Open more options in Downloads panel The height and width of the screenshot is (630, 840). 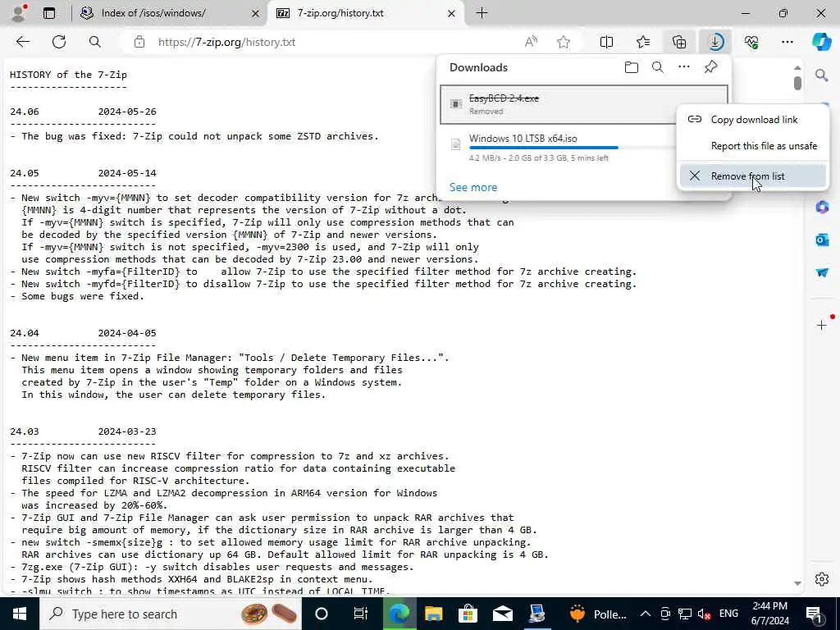point(684,67)
